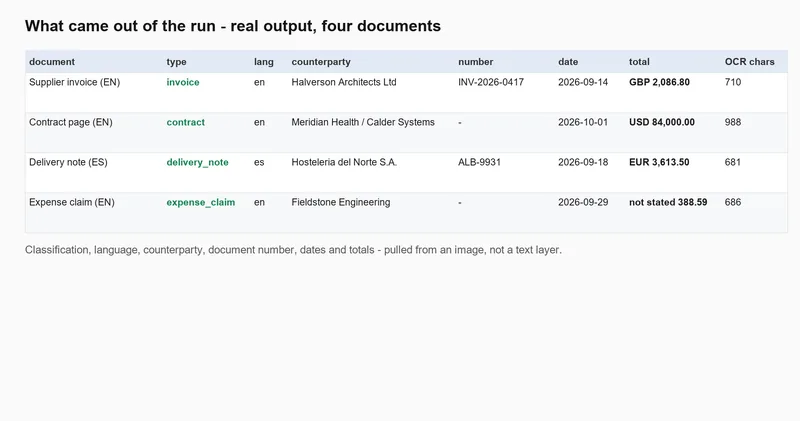The width and height of the screenshot is (800, 421).
Task: Click 'Fieldstone Engineering' counterparty
Action: [341, 202]
